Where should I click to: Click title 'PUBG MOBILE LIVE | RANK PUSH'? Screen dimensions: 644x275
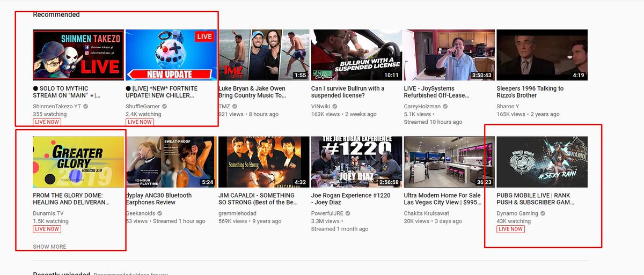coord(536,199)
